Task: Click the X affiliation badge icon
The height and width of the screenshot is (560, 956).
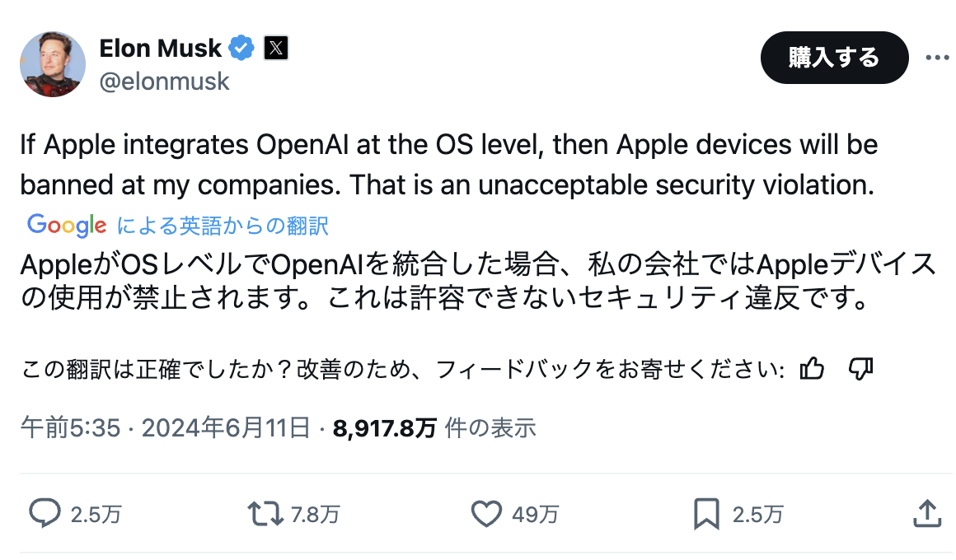Action: 276,48
